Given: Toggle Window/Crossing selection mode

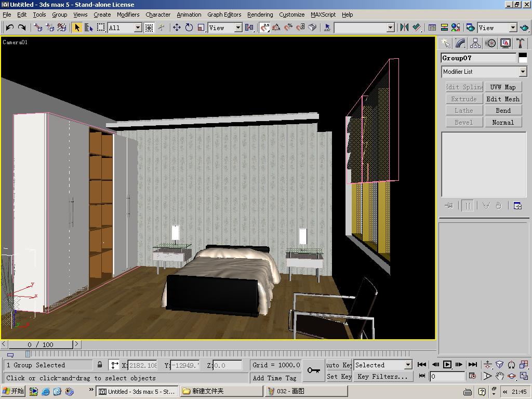Looking at the screenshot, I should 149,28.
